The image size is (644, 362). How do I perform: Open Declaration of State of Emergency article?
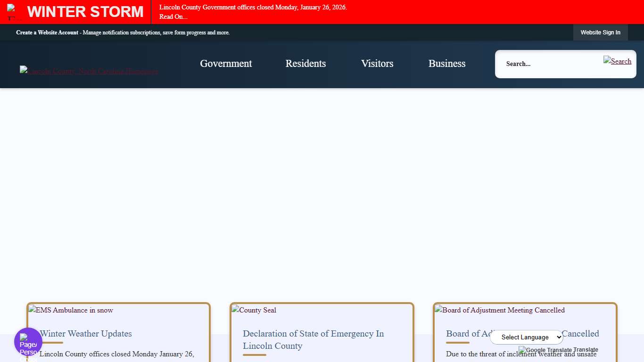[x=313, y=339]
